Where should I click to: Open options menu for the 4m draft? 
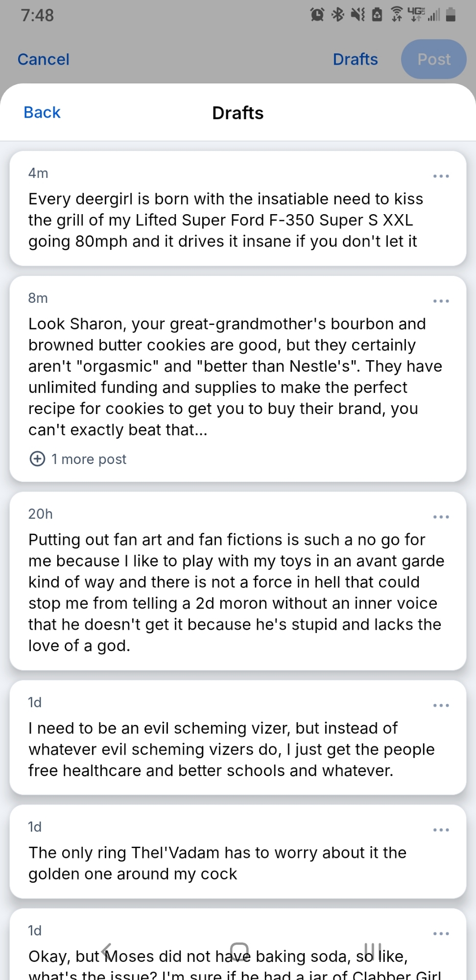pos(441,176)
